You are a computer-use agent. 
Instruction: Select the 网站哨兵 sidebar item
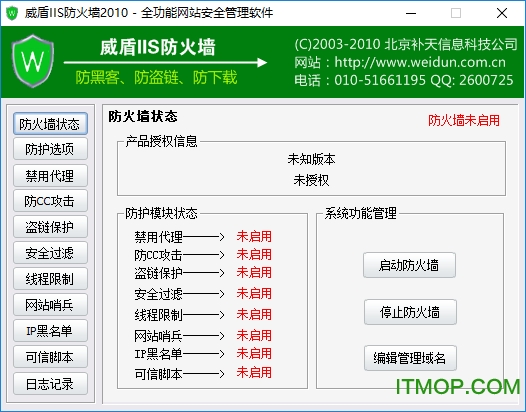50,305
